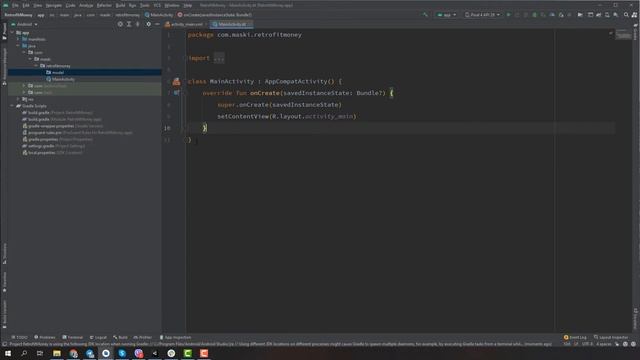Viewport: 640px width, 360px height.
Task: Open the Profiler toolbar icon
Action: [552, 15]
